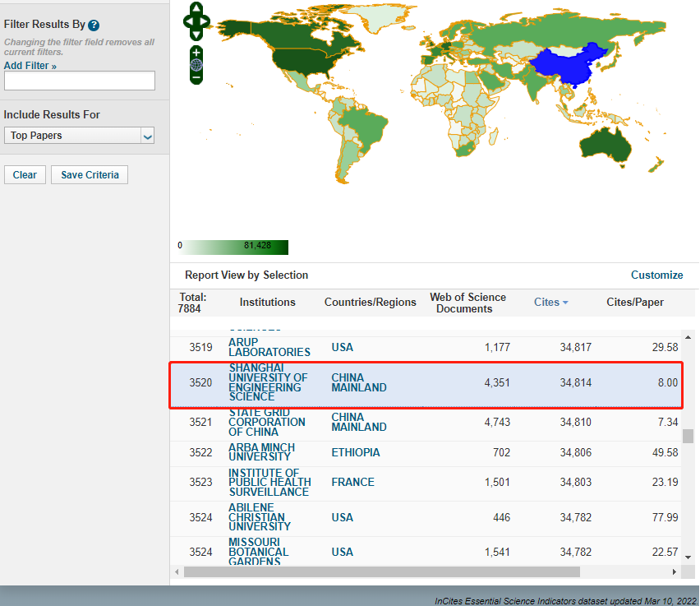Open the Customize report link
This screenshot has width=700, height=606.
coord(656,275)
